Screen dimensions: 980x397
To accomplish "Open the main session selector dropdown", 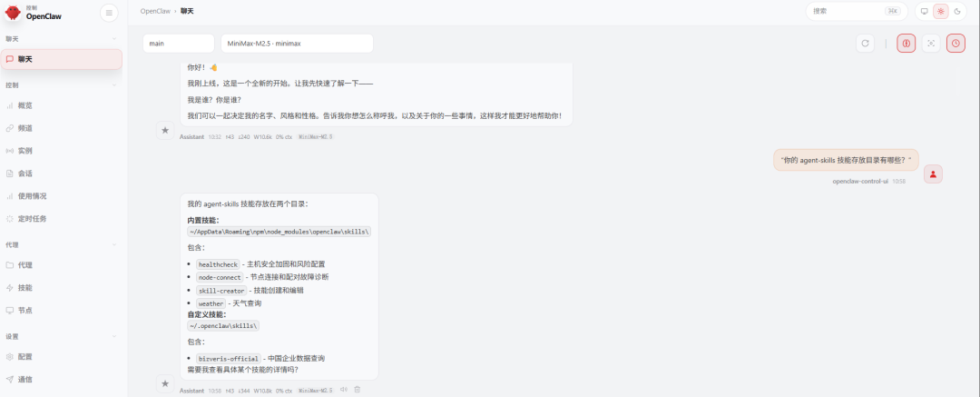I will pyautogui.click(x=179, y=44).
